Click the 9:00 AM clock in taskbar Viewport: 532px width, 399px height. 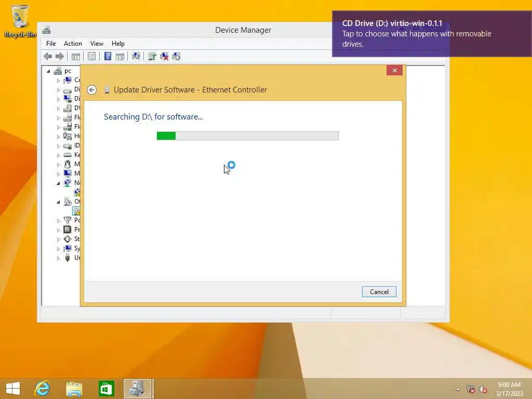point(509,385)
